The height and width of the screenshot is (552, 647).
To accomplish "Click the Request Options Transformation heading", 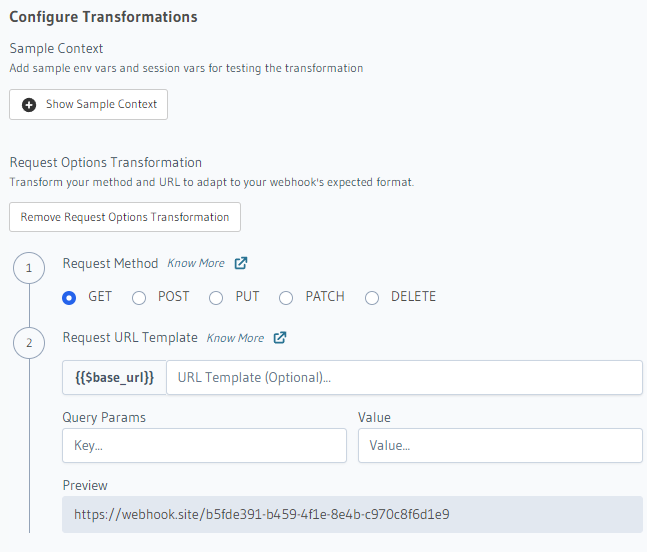I will pyautogui.click(x=106, y=163).
